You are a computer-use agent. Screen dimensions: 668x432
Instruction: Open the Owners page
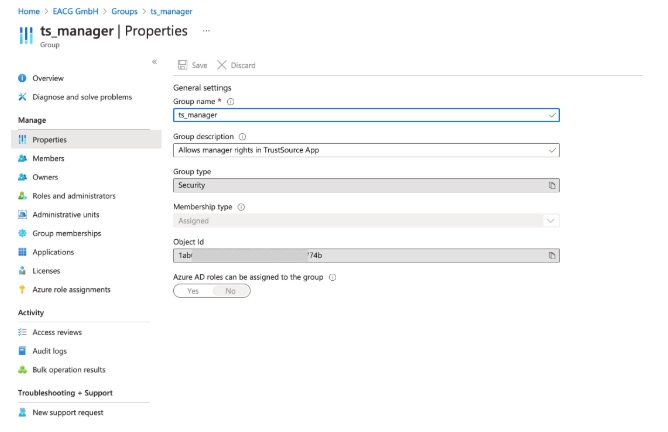(x=45, y=177)
